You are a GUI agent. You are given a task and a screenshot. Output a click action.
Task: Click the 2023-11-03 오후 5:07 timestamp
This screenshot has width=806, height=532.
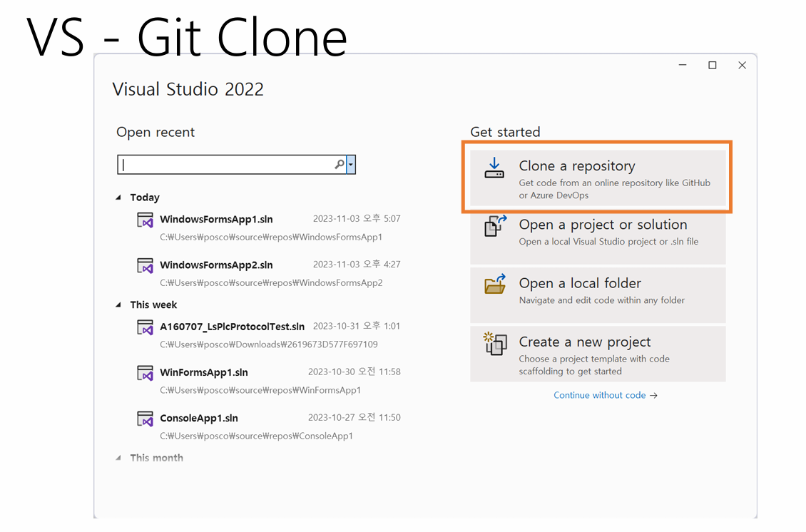357,218
